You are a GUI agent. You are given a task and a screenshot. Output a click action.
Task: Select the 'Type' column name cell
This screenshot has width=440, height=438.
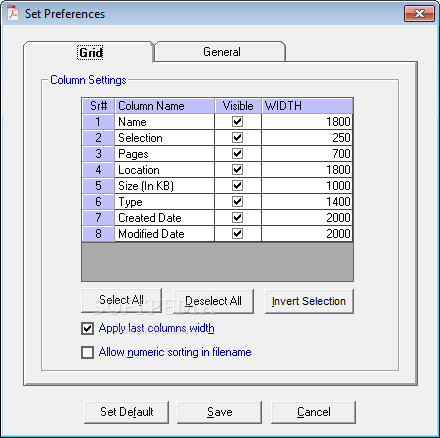165,202
